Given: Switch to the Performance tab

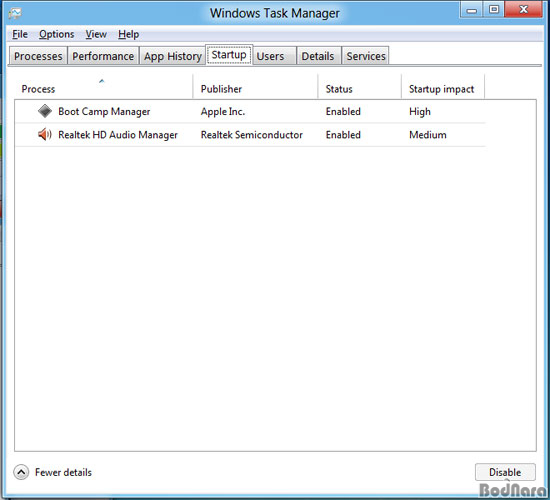Looking at the screenshot, I should [103, 56].
